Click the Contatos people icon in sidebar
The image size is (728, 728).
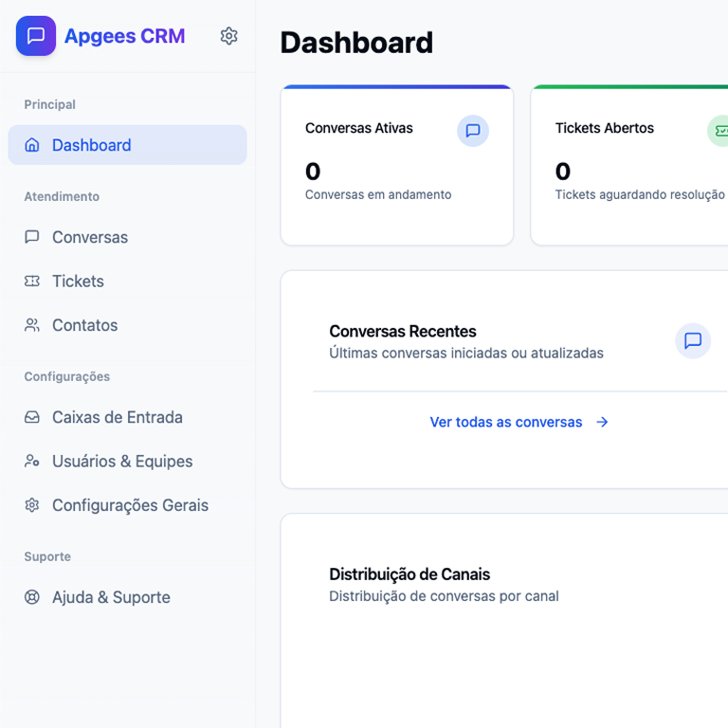[31, 325]
